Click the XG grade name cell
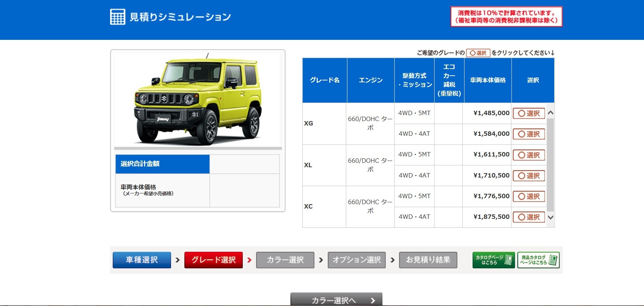This screenshot has width=644, height=306. tap(324, 124)
